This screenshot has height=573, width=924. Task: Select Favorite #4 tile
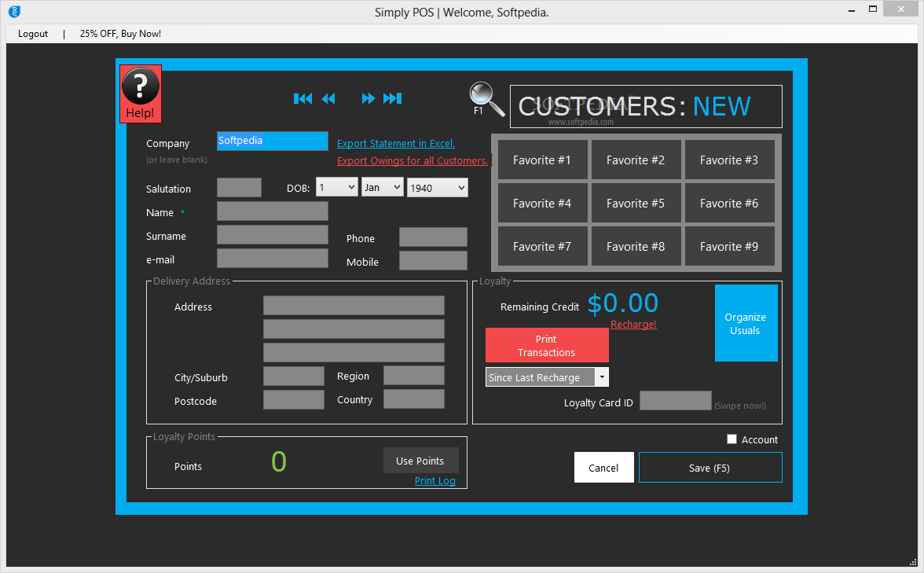542,203
